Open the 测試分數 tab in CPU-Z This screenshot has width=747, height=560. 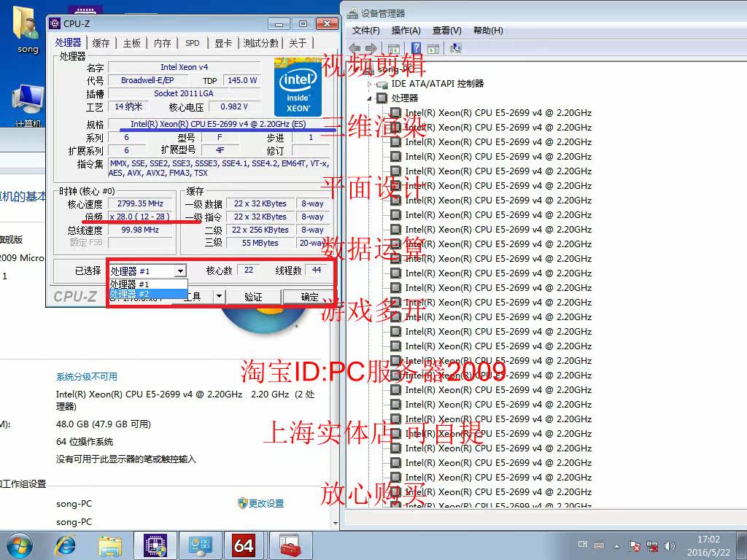[x=260, y=43]
